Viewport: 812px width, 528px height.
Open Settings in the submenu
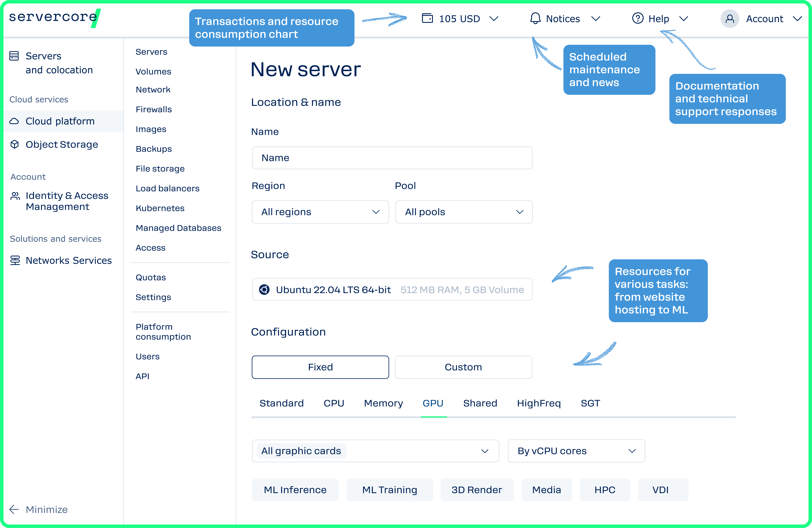click(x=153, y=297)
